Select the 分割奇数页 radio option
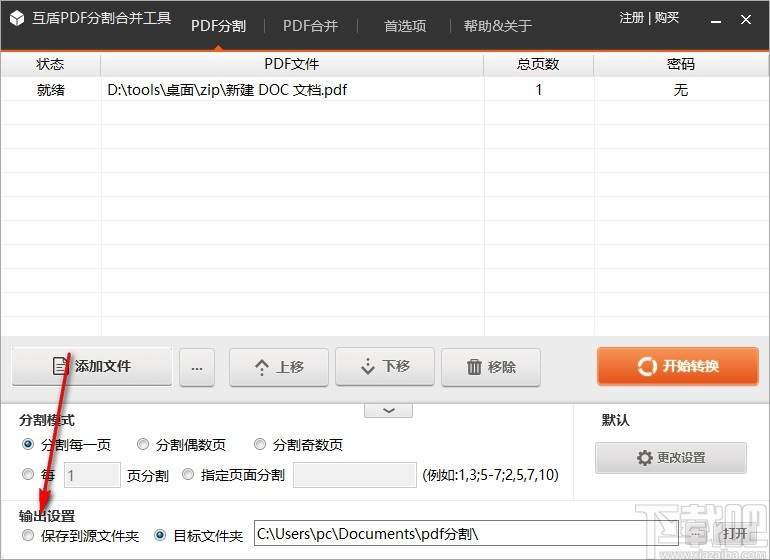Image resolution: width=770 pixels, height=560 pixels. [x=260, y=445]
